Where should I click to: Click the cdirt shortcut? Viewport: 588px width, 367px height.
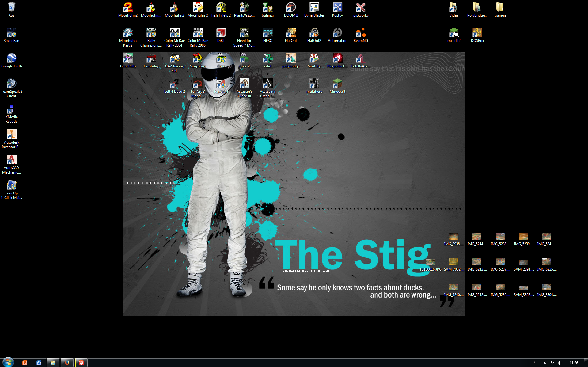coord(267,61)
